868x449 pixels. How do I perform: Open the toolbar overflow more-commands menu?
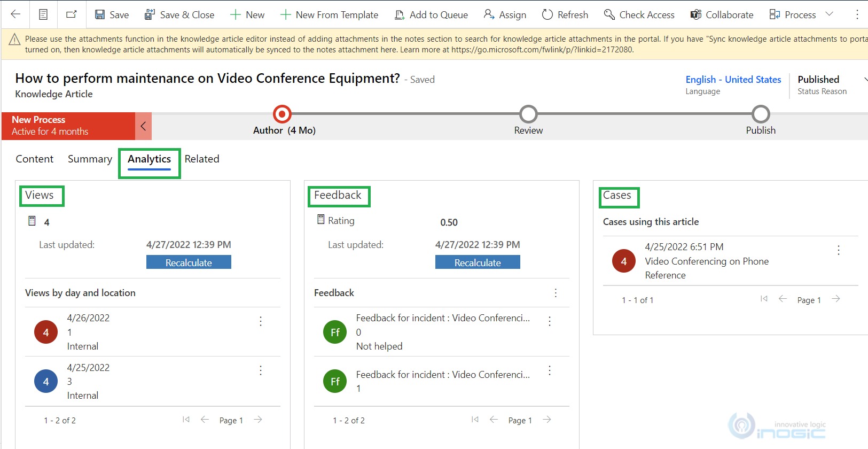coord(857,14)
